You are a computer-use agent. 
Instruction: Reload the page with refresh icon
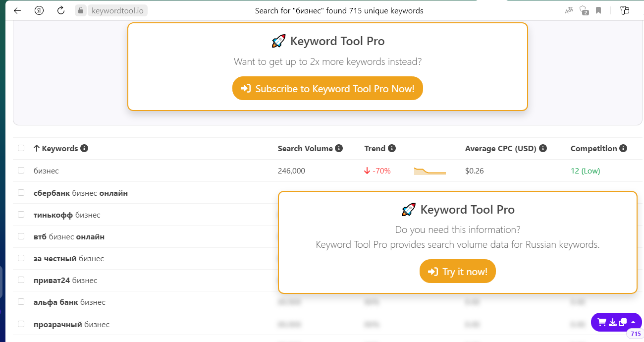point(61,10)
